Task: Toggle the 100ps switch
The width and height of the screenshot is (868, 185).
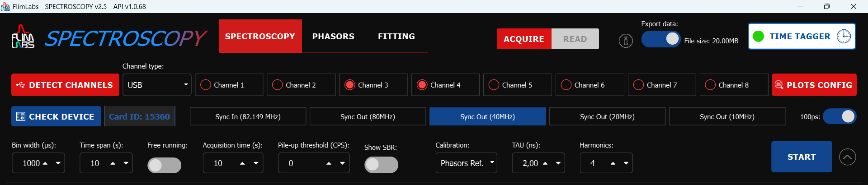Action: click(x=840, y=116)
